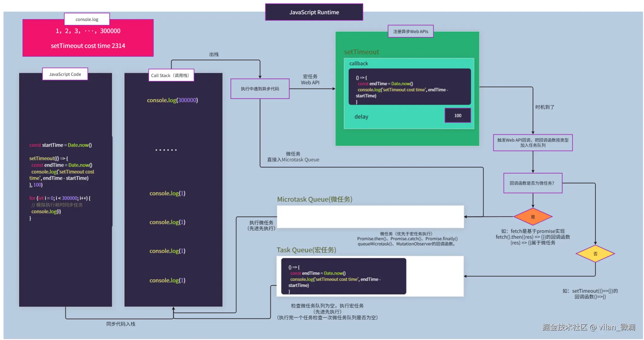This screenshot has height=340, width=644.
Task: Click the Call Stack（调用栈）label
Action: 171,75
